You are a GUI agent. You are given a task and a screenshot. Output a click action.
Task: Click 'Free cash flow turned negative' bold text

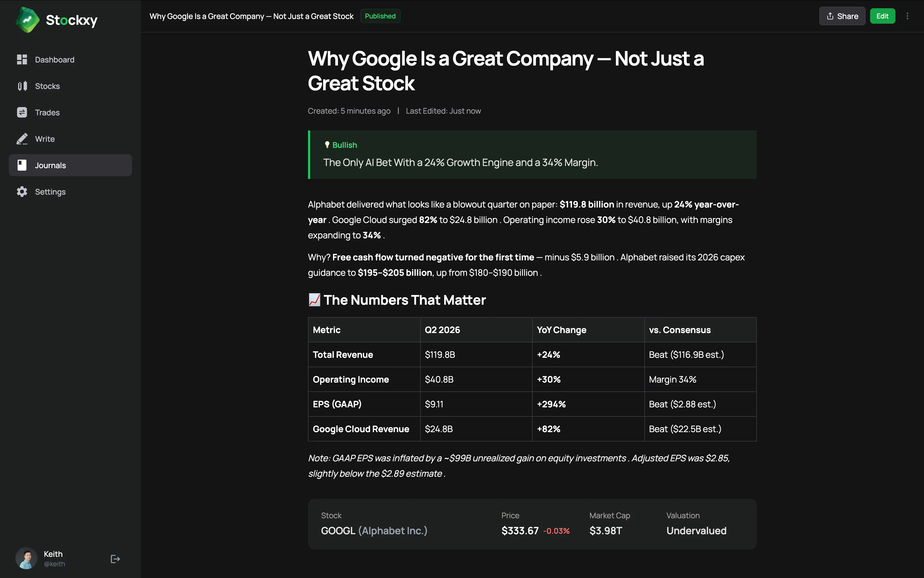tap(433, 257)
